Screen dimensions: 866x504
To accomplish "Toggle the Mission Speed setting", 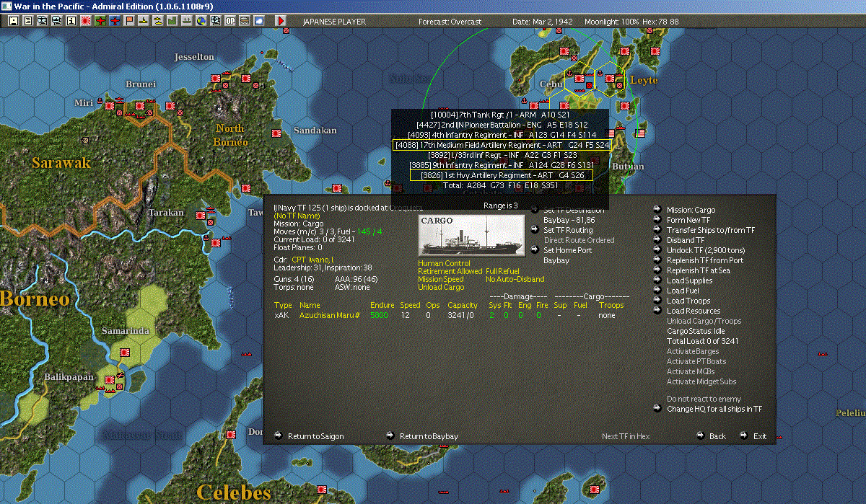I will [x=441, y=279].
